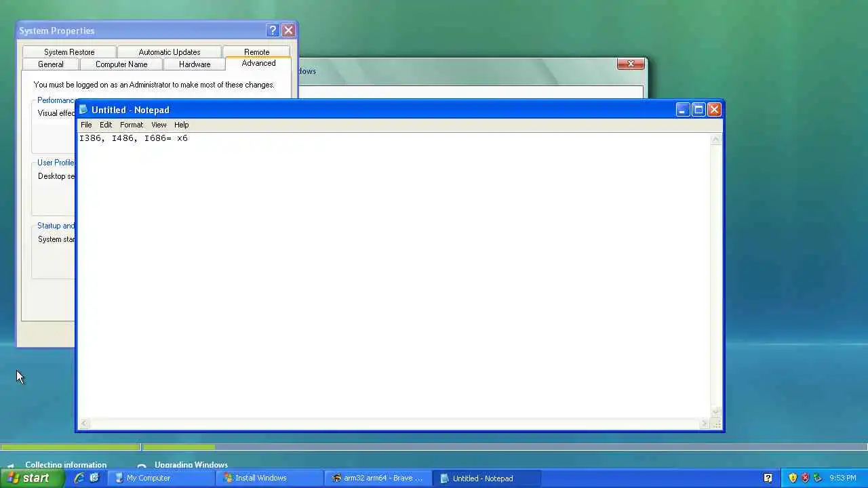
Task: Click the second install progress bar segment
Action: [x=179, y=447]
